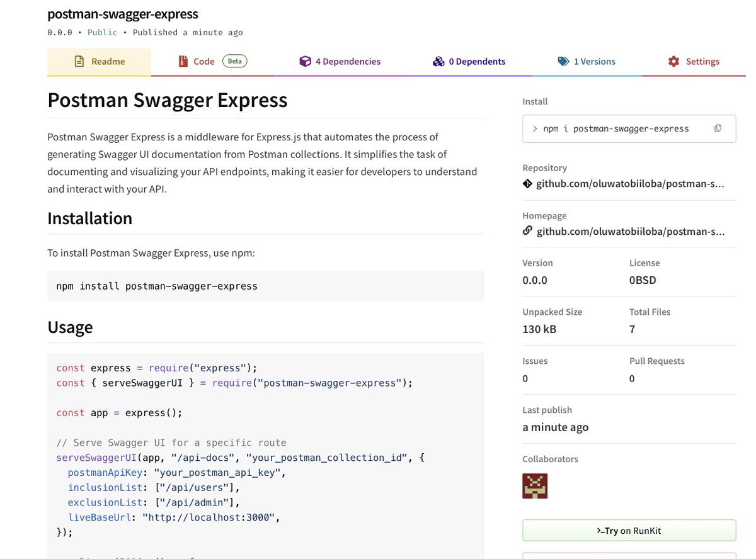This screenshot has width=756, height=559.
Task: Click the Install label in sidebar
Action: tap(535, 101)
